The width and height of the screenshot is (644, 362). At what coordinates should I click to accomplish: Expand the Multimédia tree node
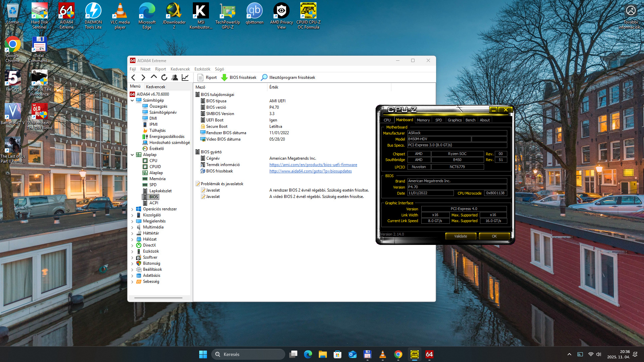coord(132,227)
